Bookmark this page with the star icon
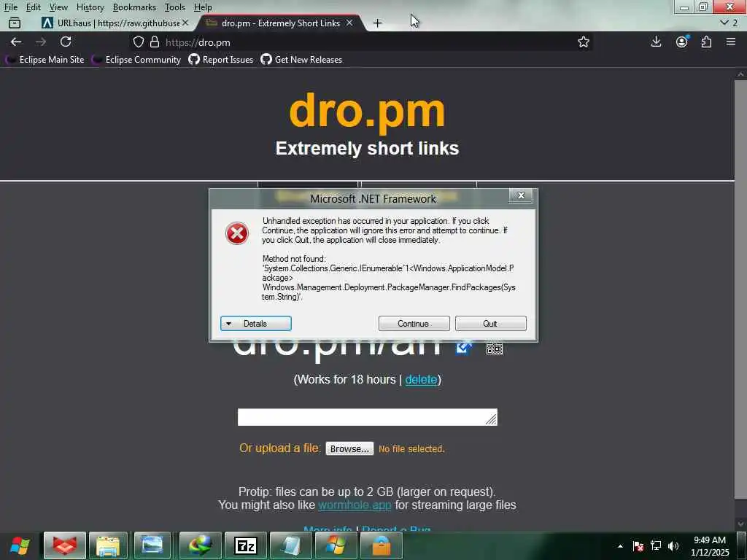The height and width of the screenshot is (560, 747). [583, 42]
